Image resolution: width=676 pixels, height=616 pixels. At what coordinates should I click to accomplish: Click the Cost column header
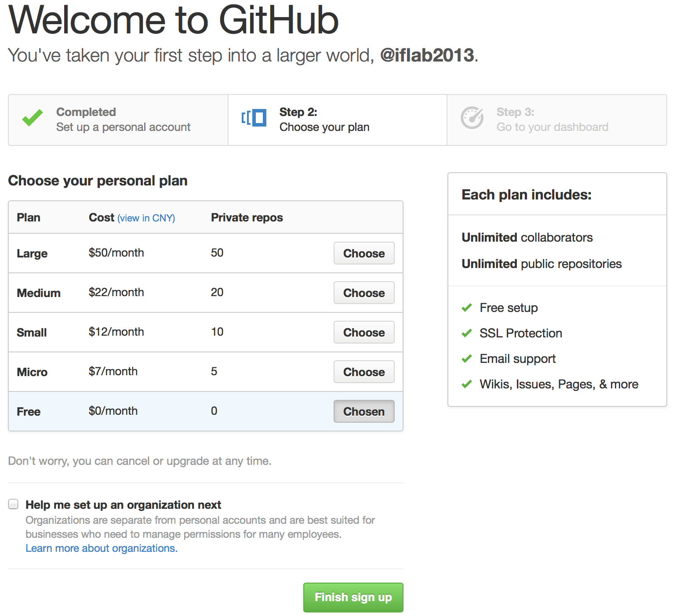point(102,217)
